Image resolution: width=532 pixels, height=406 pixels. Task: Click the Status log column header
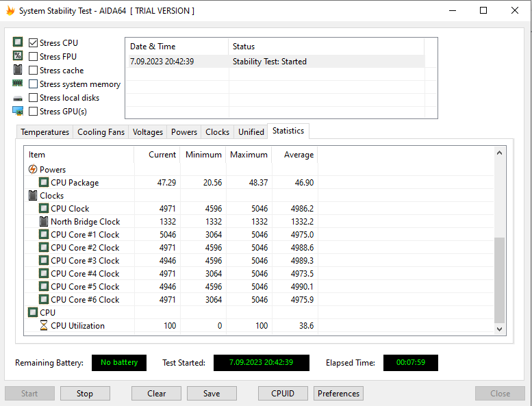(x=326, y=47)
